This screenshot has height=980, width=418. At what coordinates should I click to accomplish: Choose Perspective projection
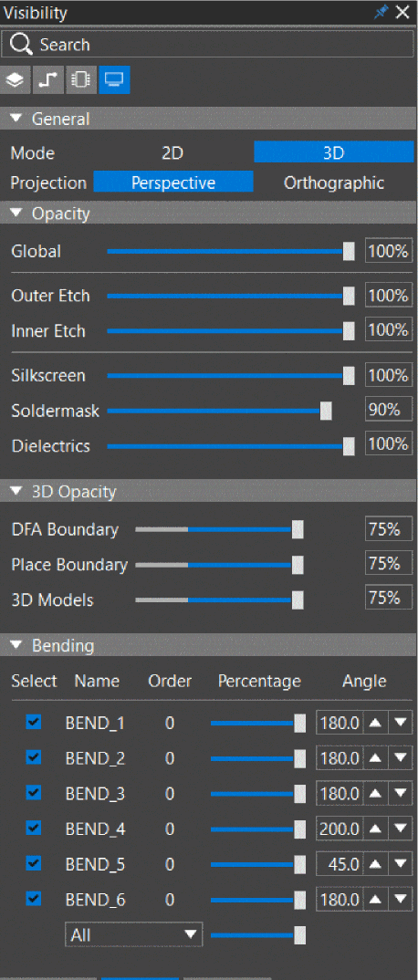[x=173, y=183]
